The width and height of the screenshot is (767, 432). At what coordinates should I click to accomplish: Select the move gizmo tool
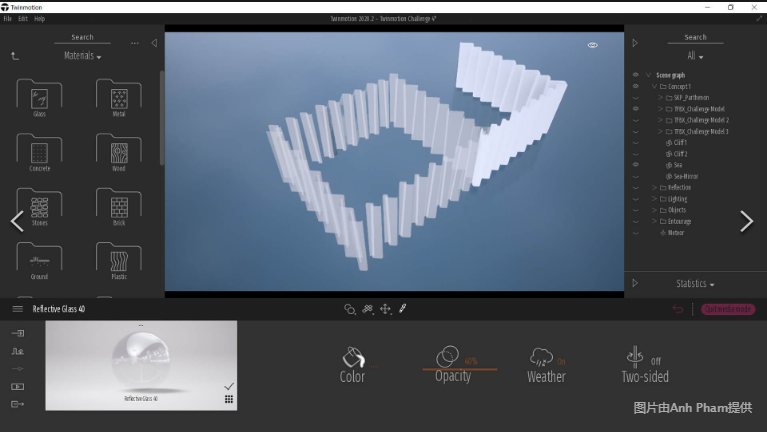tap(385, 309)
